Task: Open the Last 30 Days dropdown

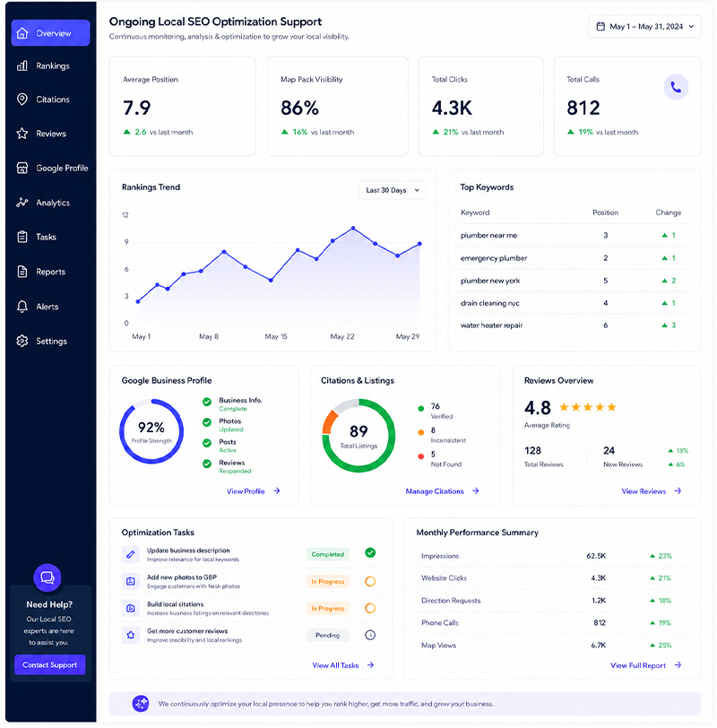Action: pos(393,190)
